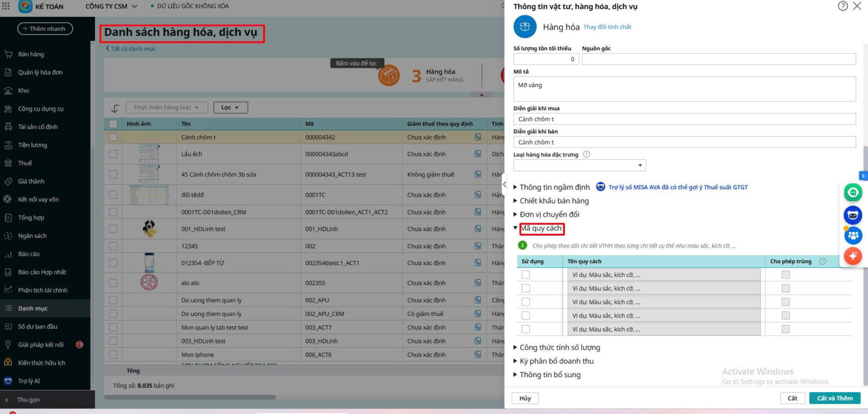Click the info icon beside Loại hàng hóa đặc trưng
868x414 pixels.
click(x=586, y=154)
